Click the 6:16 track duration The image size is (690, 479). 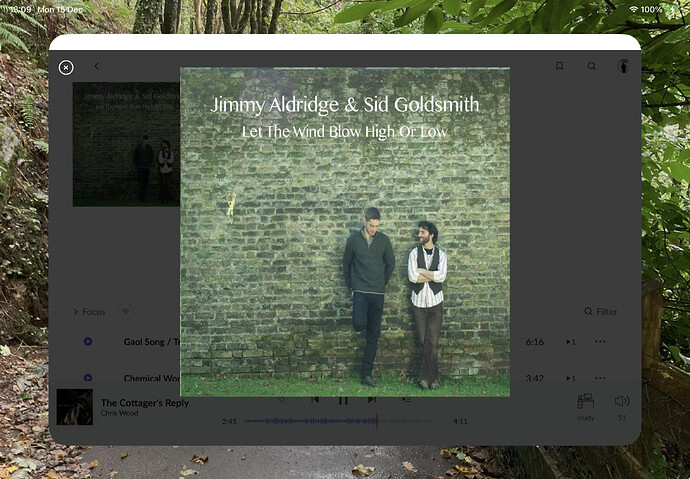(535, 342)
